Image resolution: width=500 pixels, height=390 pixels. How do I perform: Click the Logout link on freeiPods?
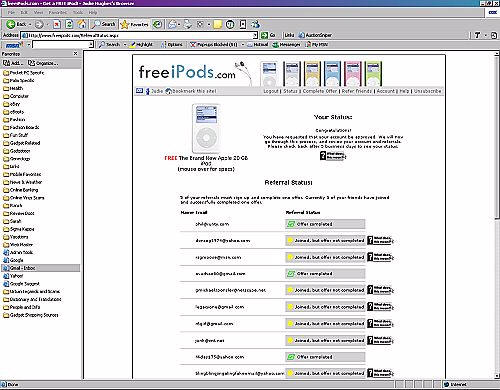point(271,91)
